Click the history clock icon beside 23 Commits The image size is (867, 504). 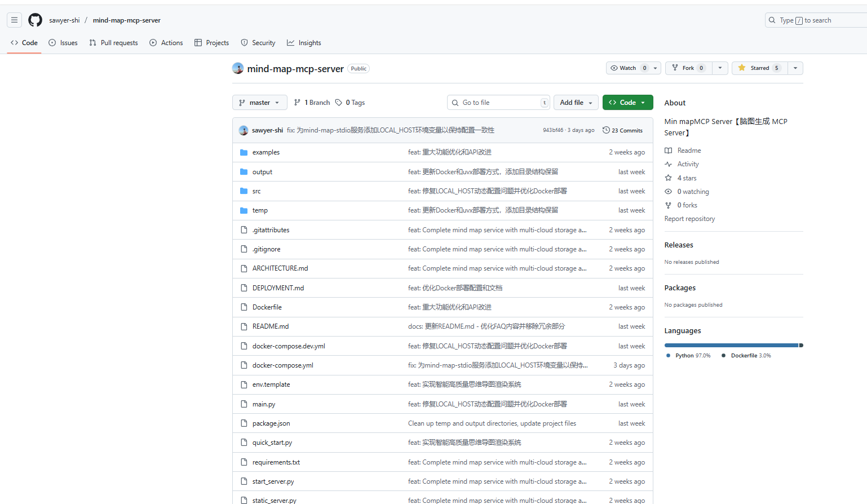coord(606,130)
